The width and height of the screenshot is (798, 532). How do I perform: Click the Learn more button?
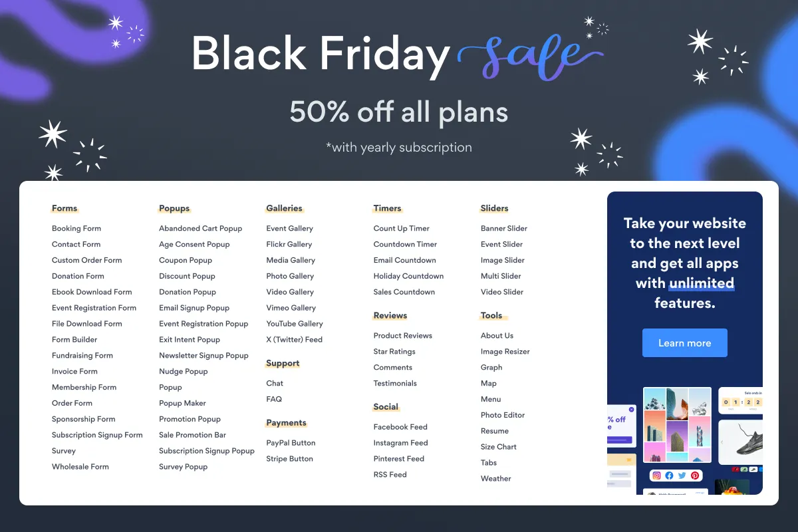coord(684,343)
